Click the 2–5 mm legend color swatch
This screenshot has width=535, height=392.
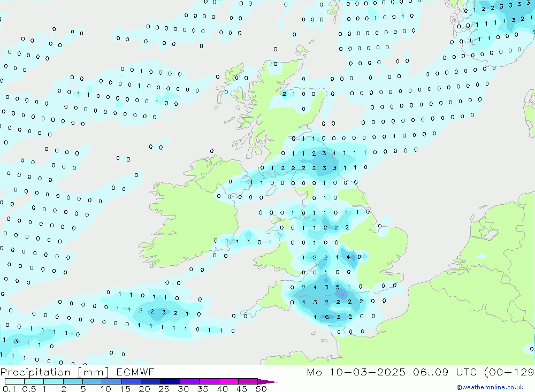[73, 381]
